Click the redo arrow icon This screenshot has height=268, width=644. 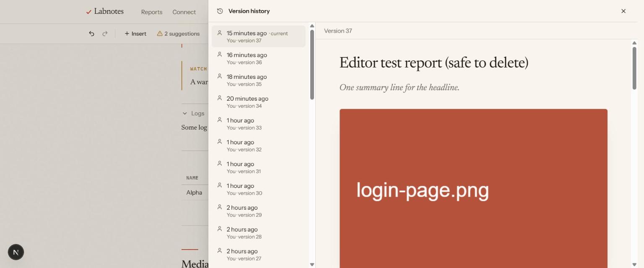click(x=105, y=34)
